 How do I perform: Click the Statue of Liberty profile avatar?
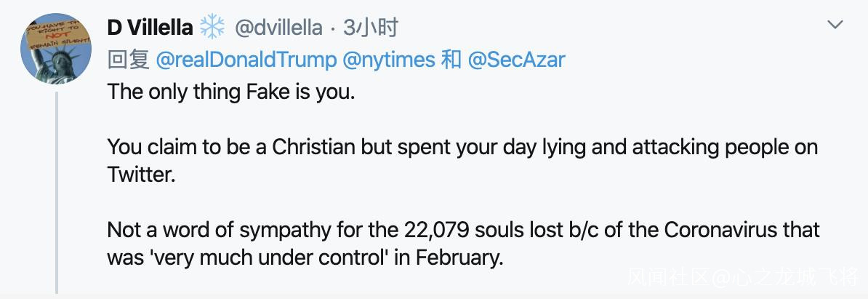56,49
